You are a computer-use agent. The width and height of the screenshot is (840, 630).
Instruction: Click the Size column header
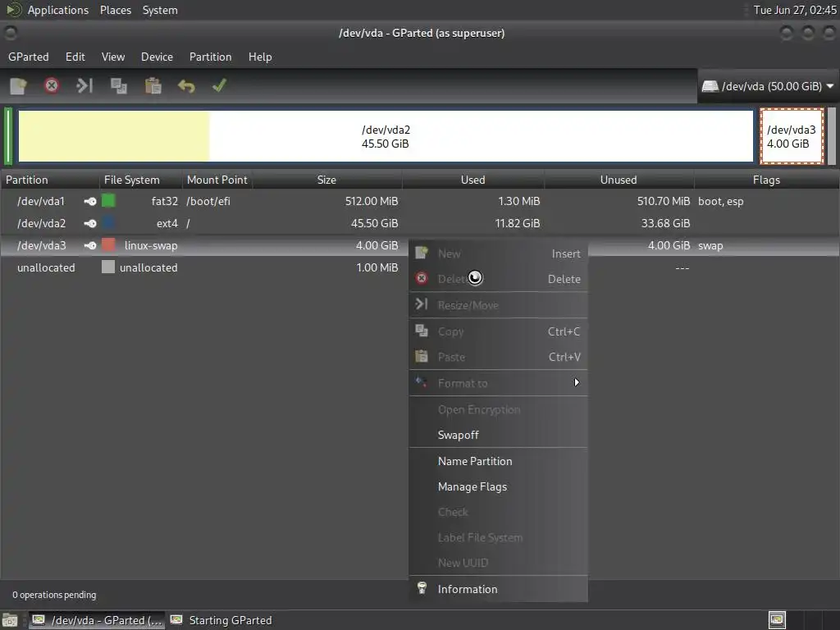coord(326,180)
